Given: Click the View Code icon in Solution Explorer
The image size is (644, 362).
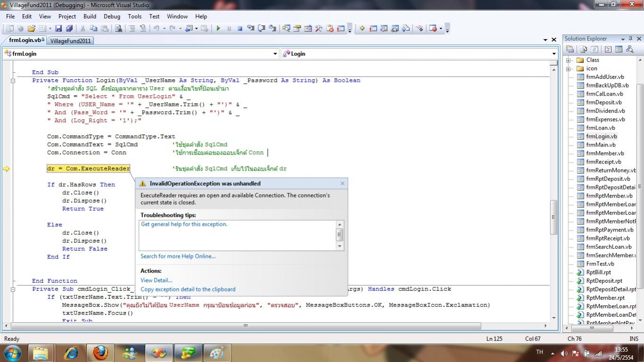Looking at the screenshot, I should tap(608, 49).
